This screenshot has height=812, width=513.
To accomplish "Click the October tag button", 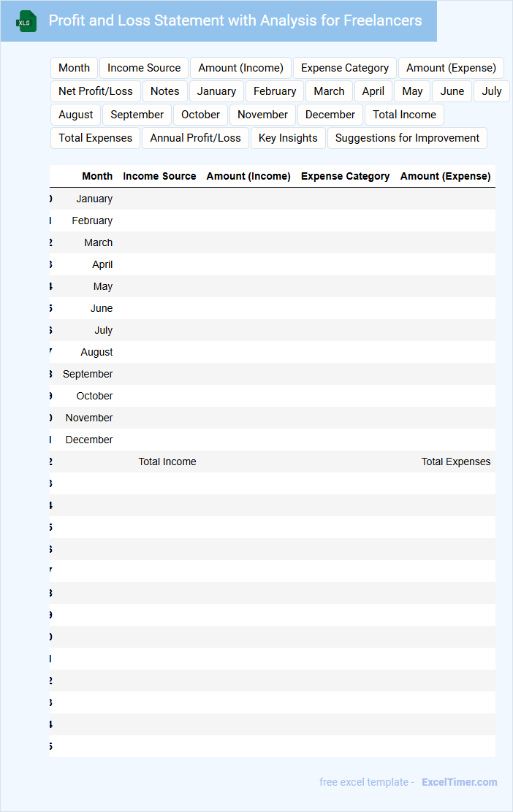I will pyautogui.click(x=200, y=115).
